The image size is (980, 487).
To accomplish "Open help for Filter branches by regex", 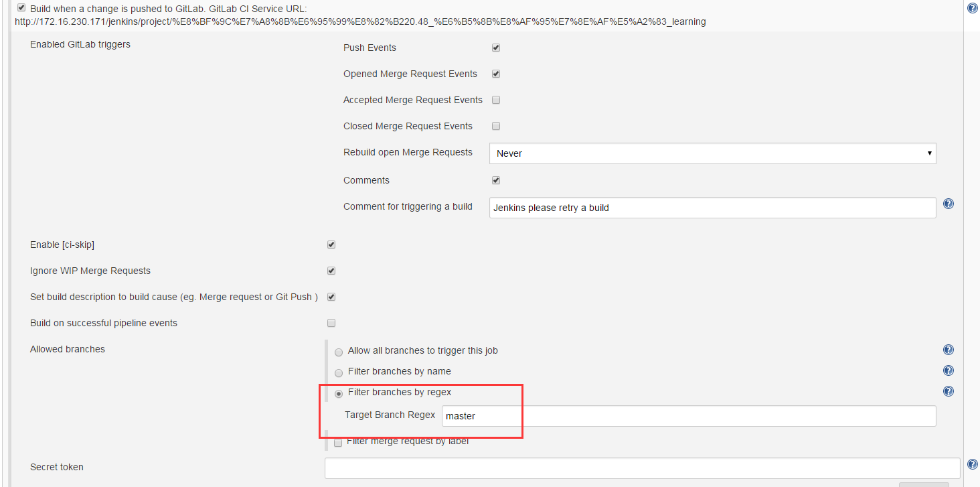I will (948, 391).
